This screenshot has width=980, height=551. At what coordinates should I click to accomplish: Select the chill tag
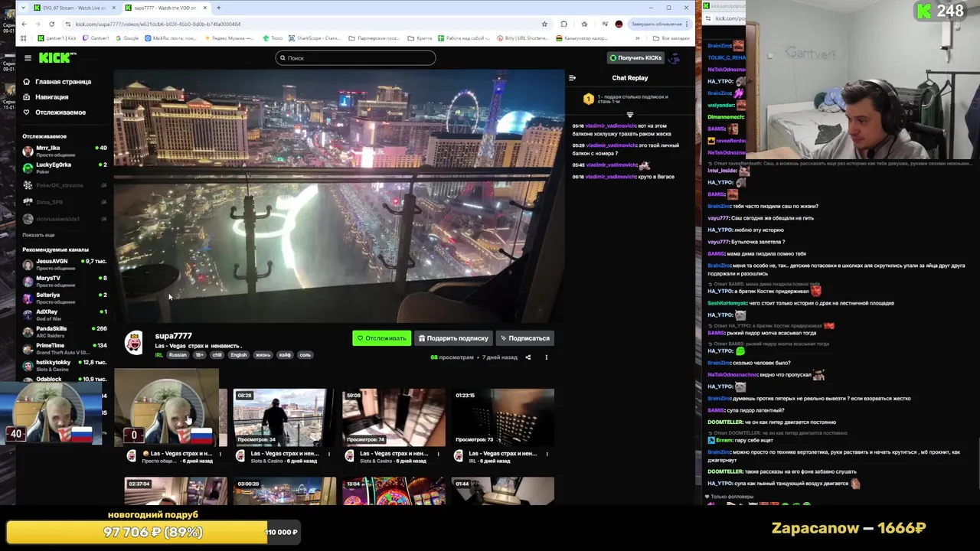pos(217,355)
